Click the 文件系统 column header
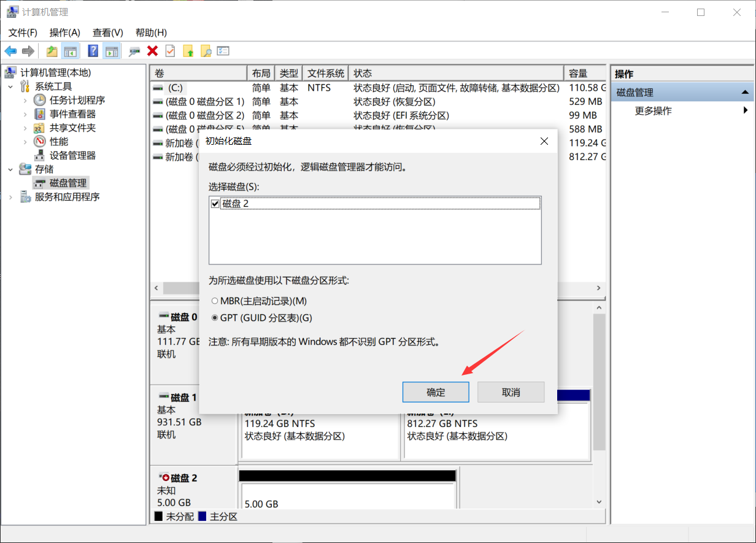The height and width of the screenshot is (543, 756). point(326,74)
